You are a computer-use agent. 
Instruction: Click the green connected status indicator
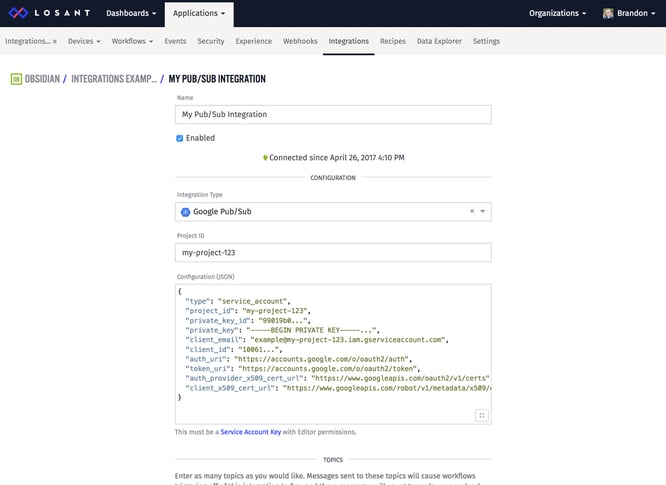coord(265,158)
